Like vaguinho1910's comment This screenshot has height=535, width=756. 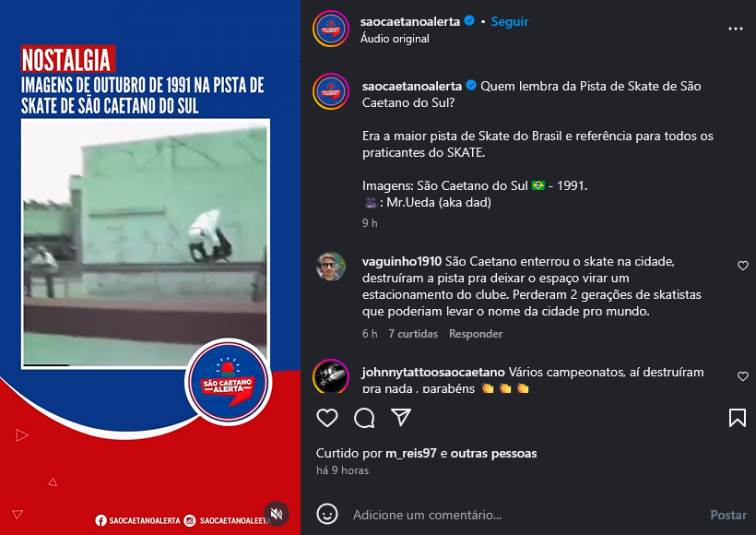[x=743, y=266]
